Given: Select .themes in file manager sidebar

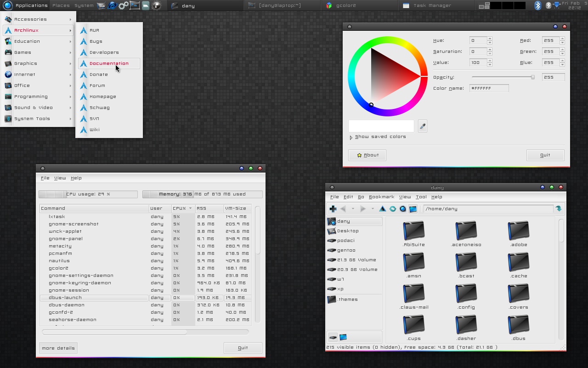Looking at the screenshot, I should (354, 299).
